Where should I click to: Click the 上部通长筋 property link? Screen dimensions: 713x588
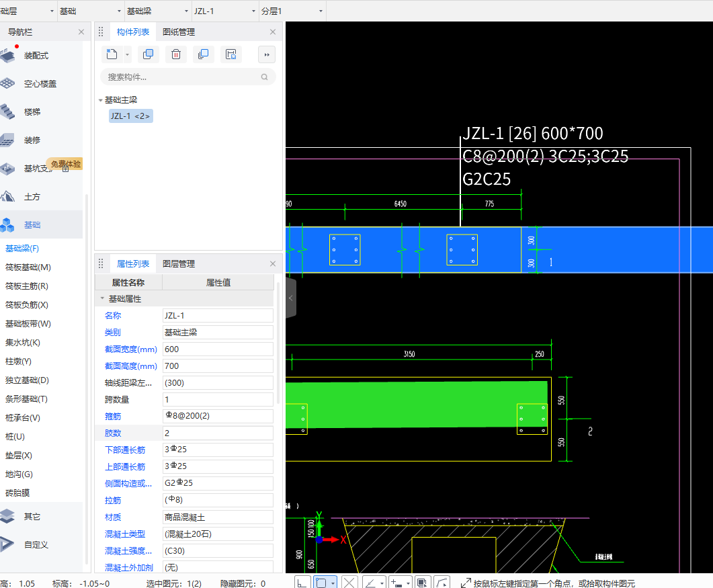click(x=124, y=466)
